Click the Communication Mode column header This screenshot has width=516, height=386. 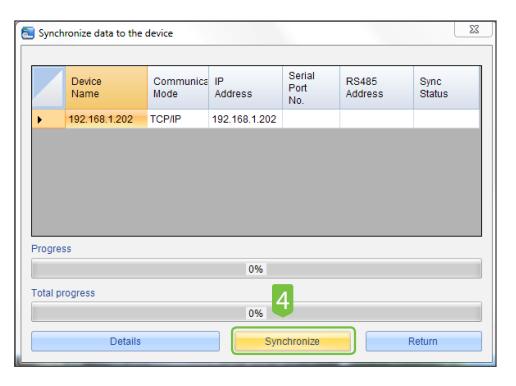(178, 88)
